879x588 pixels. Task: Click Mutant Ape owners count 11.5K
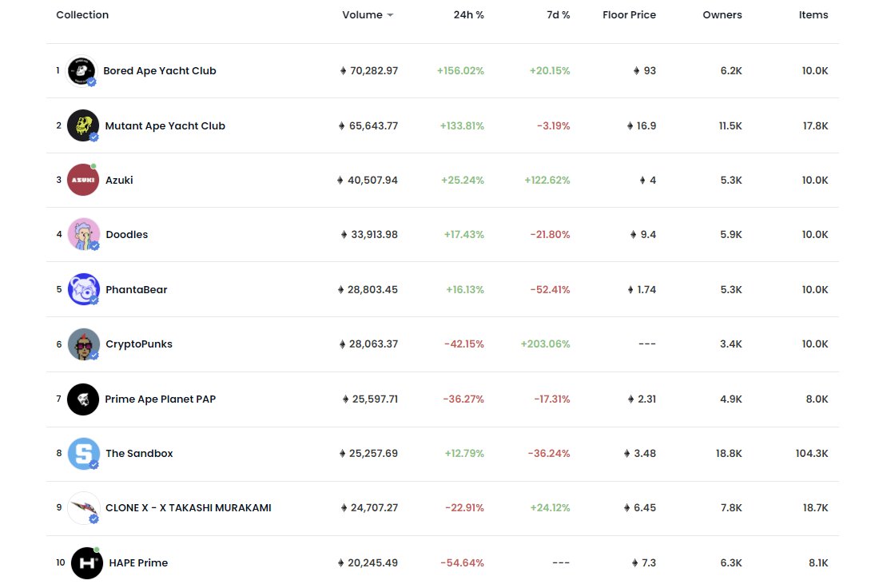click(730, 125)
